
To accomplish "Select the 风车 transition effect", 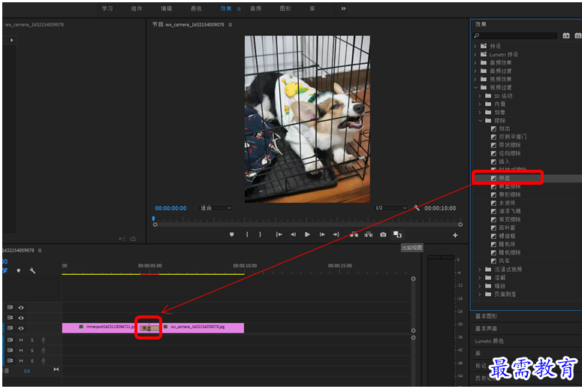I will pos(504,261).
